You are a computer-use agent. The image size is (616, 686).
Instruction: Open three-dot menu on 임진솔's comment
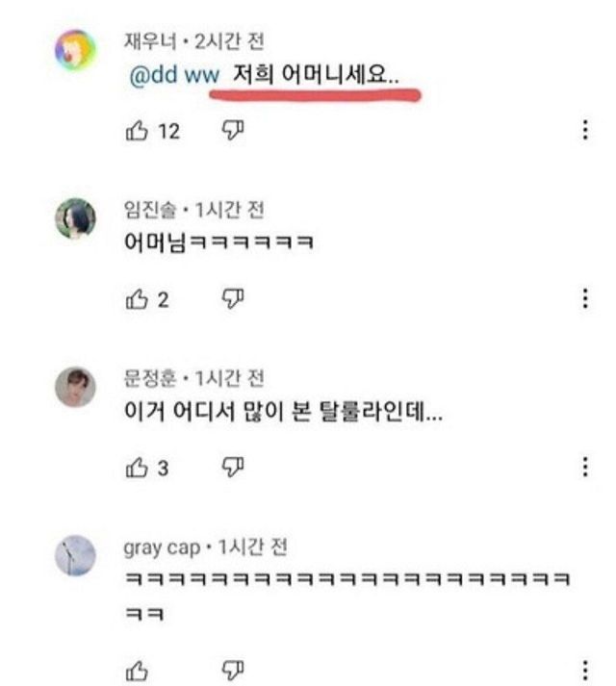click(x=585, y=300)
